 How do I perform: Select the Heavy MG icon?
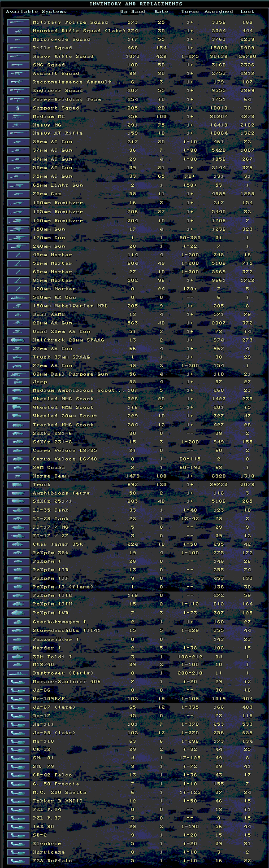pos(18,125)
